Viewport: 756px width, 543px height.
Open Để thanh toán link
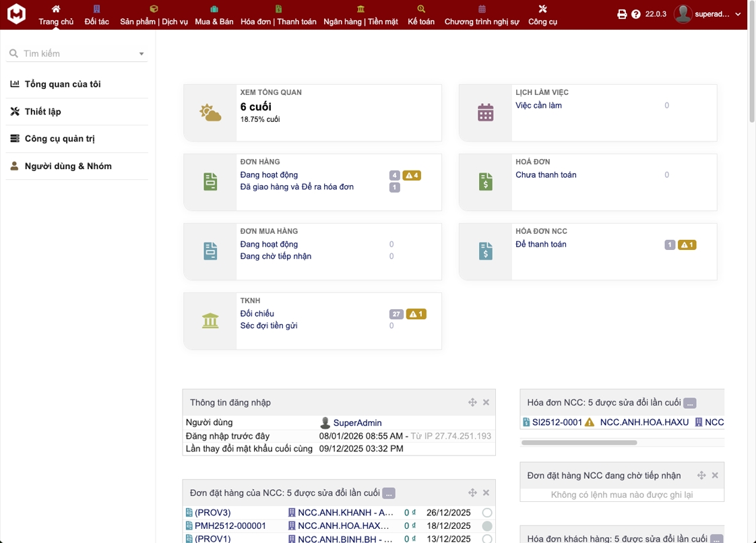coord(541,244)
